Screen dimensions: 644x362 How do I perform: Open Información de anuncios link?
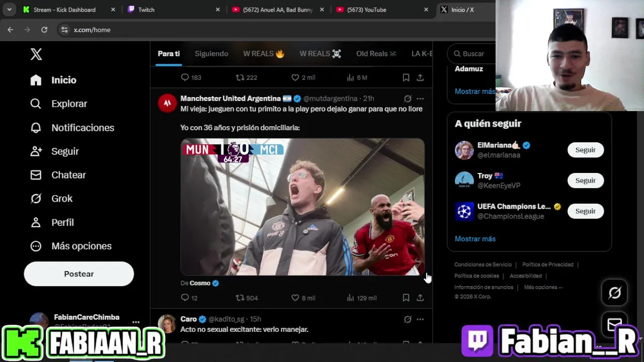484,287
